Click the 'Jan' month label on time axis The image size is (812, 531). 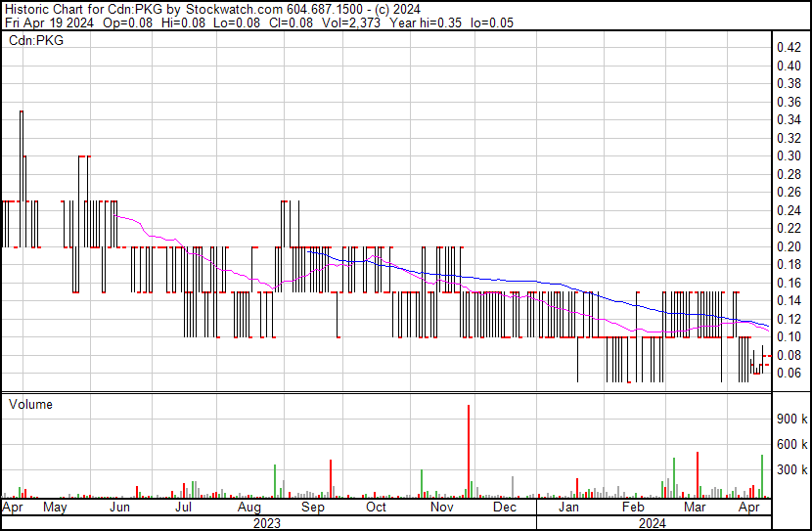pyautogui.click(x=568, y=508)
